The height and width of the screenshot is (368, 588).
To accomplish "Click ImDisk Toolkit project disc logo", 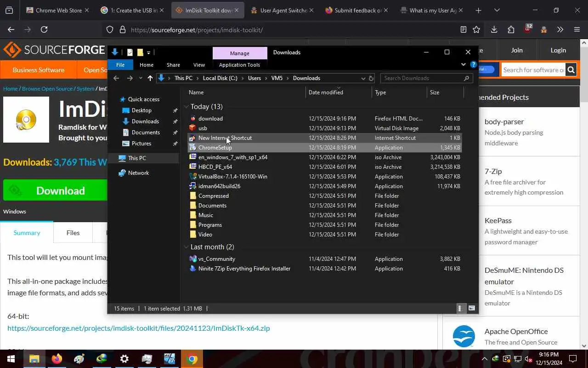I will coord(26,120).
